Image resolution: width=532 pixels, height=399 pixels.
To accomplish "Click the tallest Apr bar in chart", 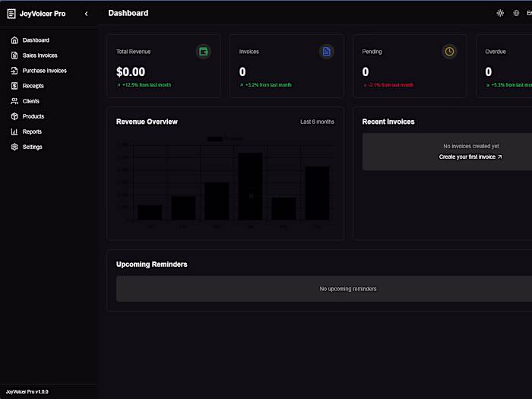I will pyautogui.click(x=250, y=186).
